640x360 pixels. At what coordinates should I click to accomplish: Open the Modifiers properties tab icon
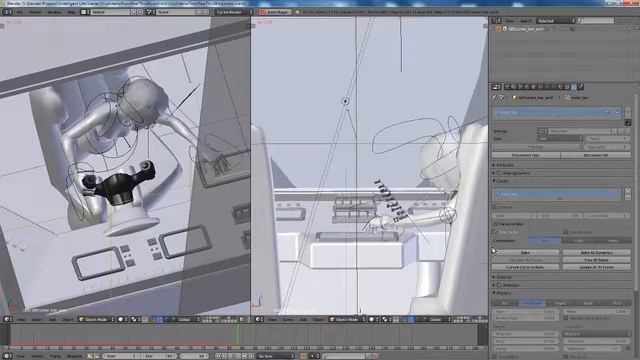click(x=547, y=87)
